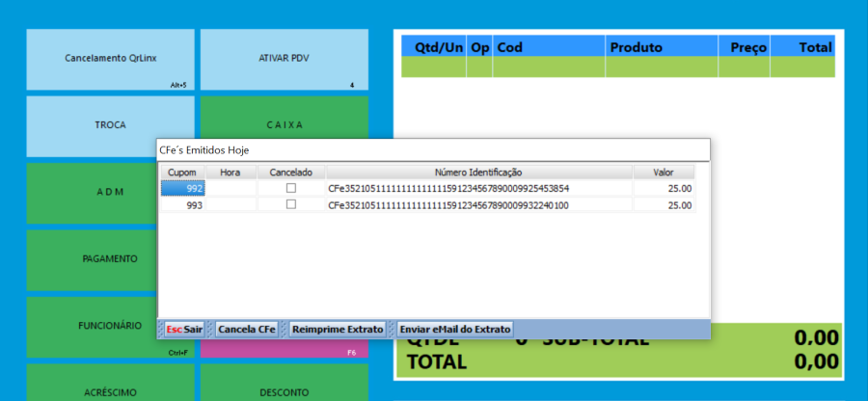This screenshot has height=401, width=868.
Task: Click the empty Hora cell for cupom 993
Action: pos(231,205)
